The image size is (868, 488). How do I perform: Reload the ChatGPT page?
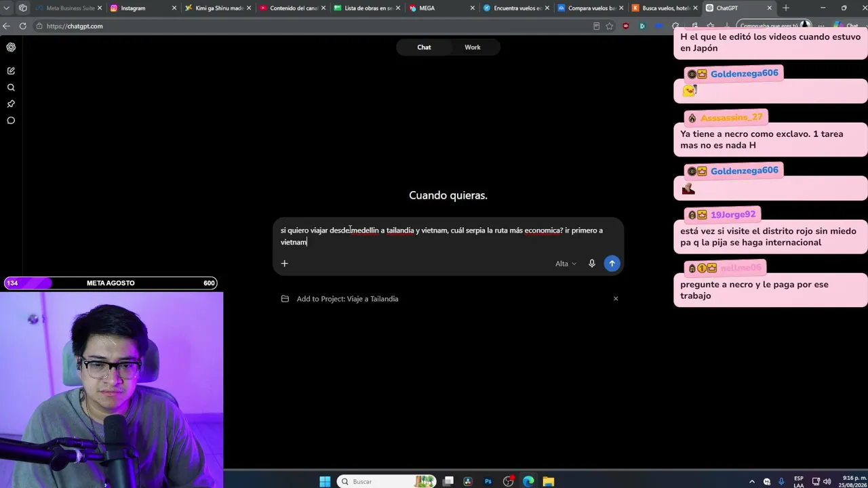click(22, 26)
